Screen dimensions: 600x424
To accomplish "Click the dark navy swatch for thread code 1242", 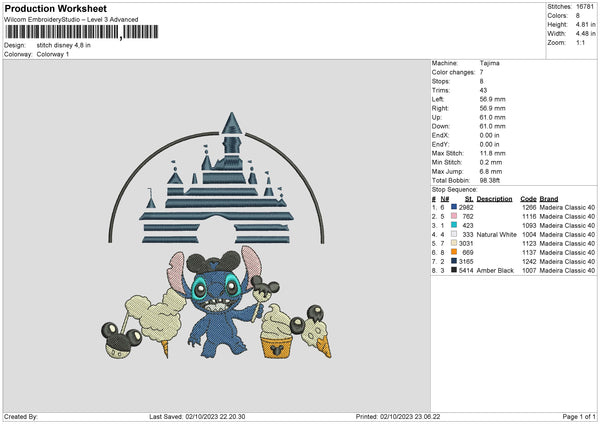I will point(454,261).
